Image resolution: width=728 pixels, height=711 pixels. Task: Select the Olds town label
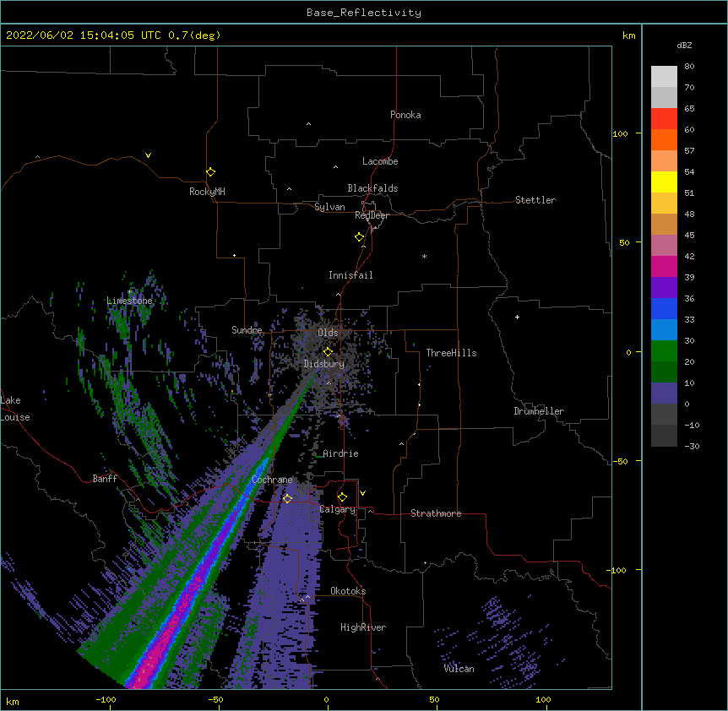click(x=328, y=333)
